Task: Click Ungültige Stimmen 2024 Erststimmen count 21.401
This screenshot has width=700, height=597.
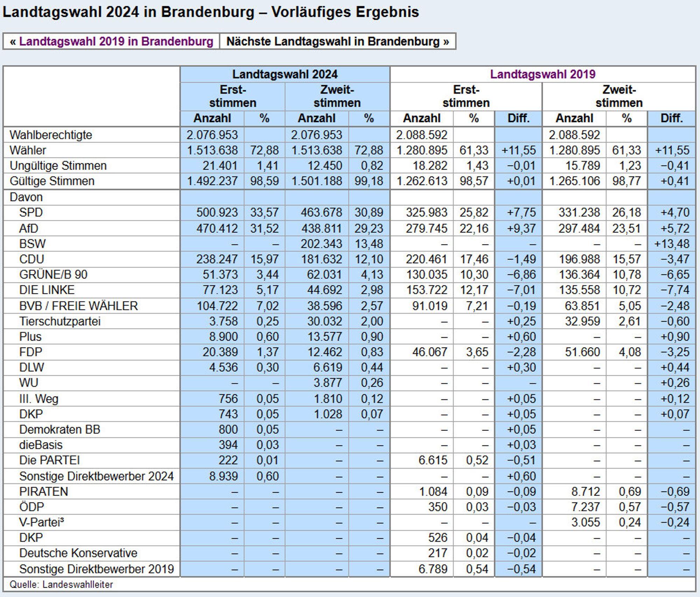Action: tap(220, 165)
